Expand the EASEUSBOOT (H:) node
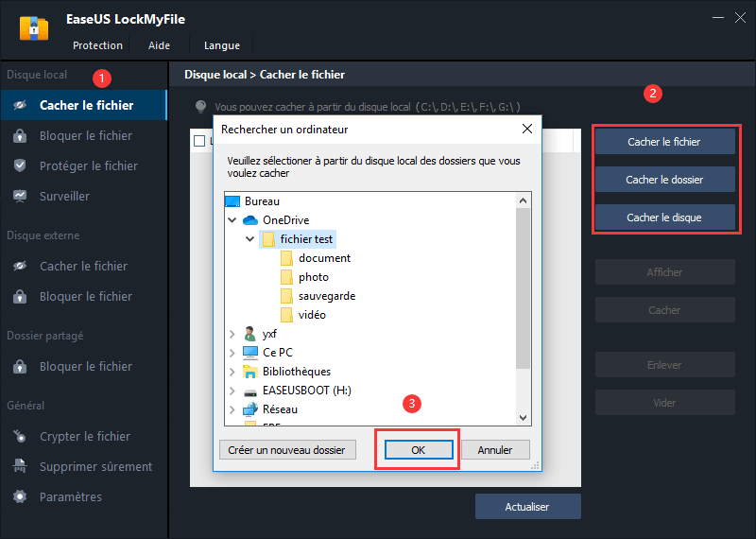756x539 pixels. tap(232, 391)
